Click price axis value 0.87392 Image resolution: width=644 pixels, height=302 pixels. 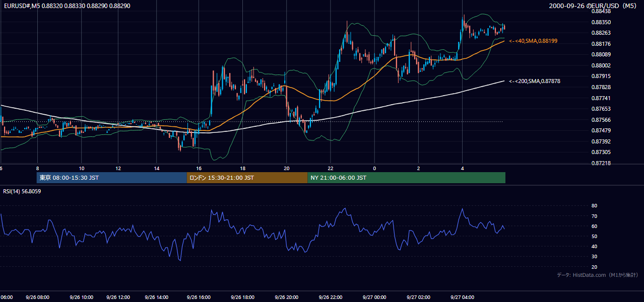point(600,141)
